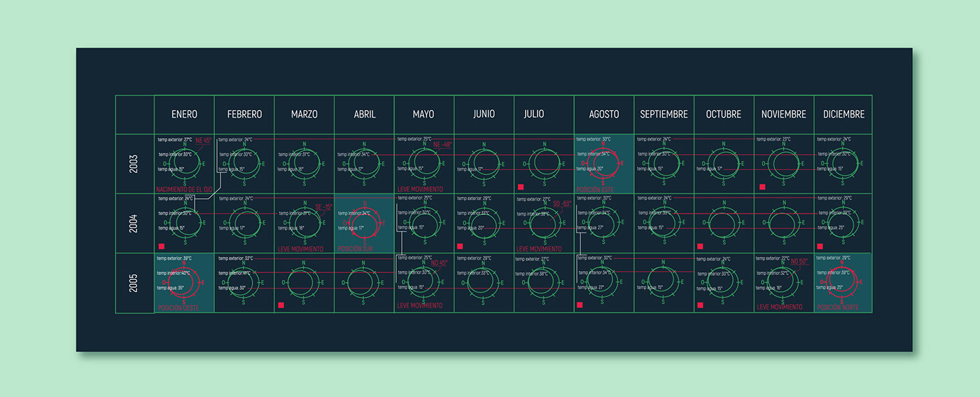Click the POSICIÓN SUR label
Viewport: 980px width, 397px height.
(356, 249)
